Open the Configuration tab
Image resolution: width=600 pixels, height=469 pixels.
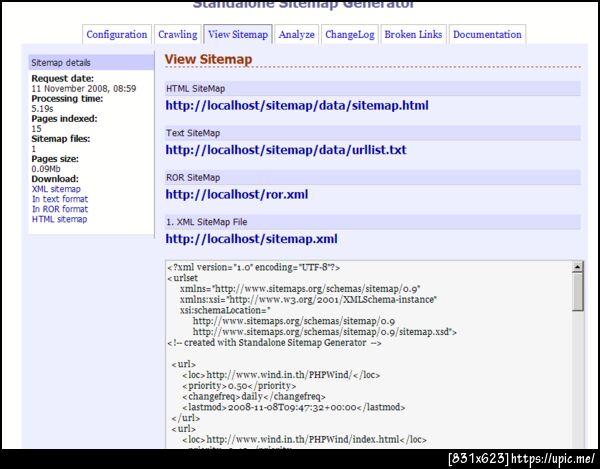(117, 34)
